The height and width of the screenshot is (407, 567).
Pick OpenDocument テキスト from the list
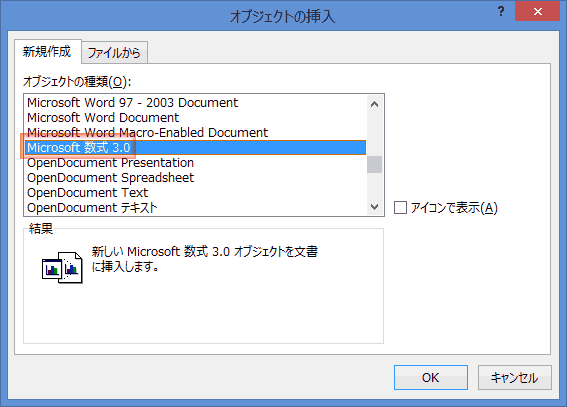(195, 207)
